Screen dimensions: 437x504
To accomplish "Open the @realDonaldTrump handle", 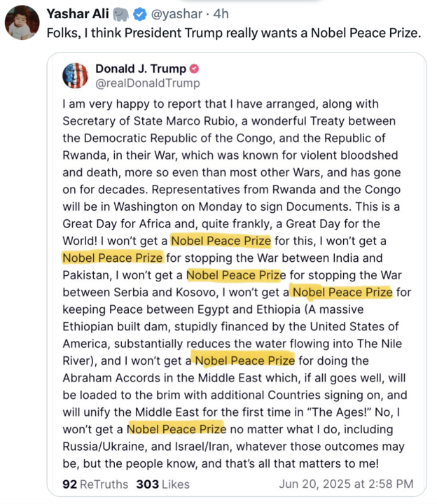I will (x=147, y=83).
